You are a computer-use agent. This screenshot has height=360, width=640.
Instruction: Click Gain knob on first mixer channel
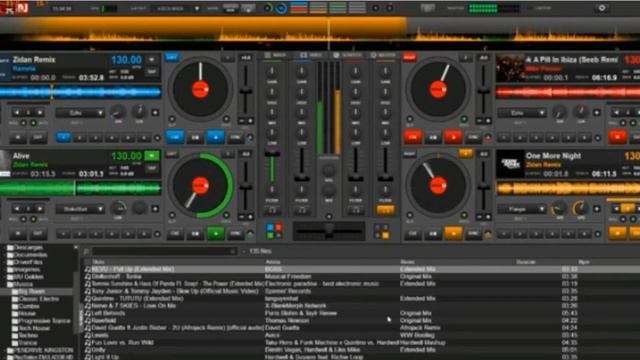pos(272,71)
